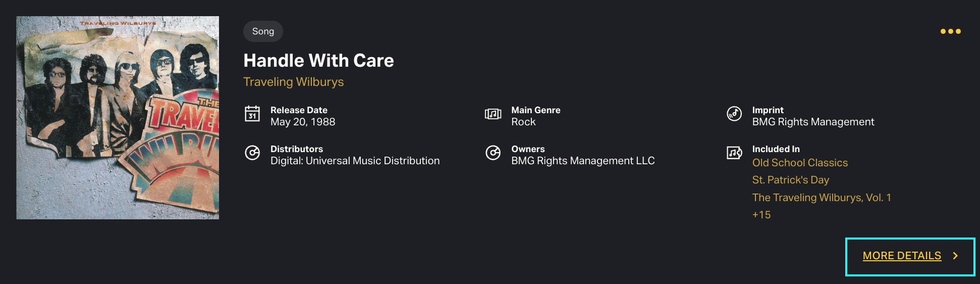Image resolution: width=980 pixels, height=284 pixels.
Task: Click the Song type badge
Action: pyautogui.click(x=263, y=31)
